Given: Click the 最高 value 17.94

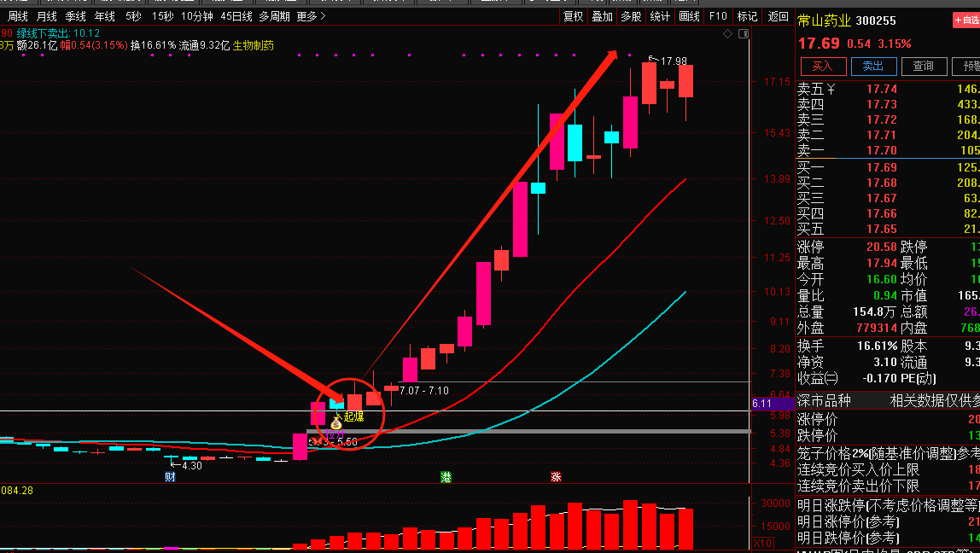Looking at the screenshot, I should (x=881, y=264).
